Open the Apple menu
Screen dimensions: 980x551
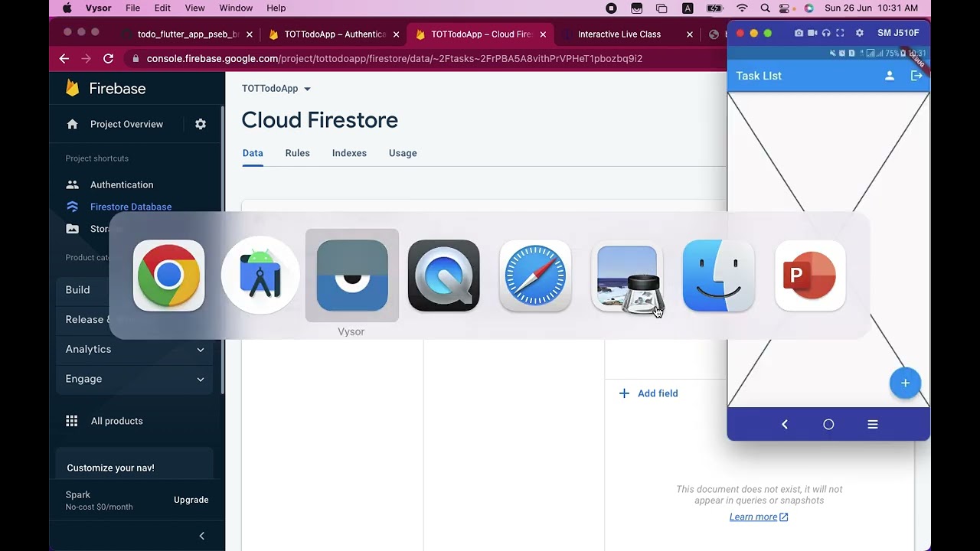tap(67, 8)
